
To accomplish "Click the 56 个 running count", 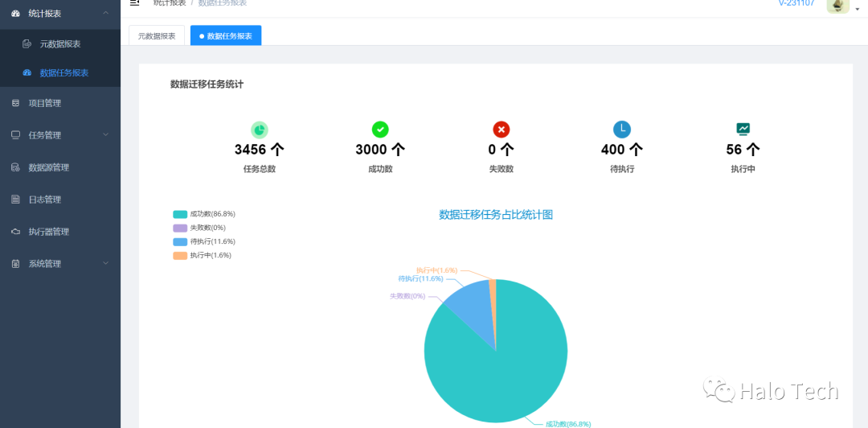I will (x=743, y=150).
